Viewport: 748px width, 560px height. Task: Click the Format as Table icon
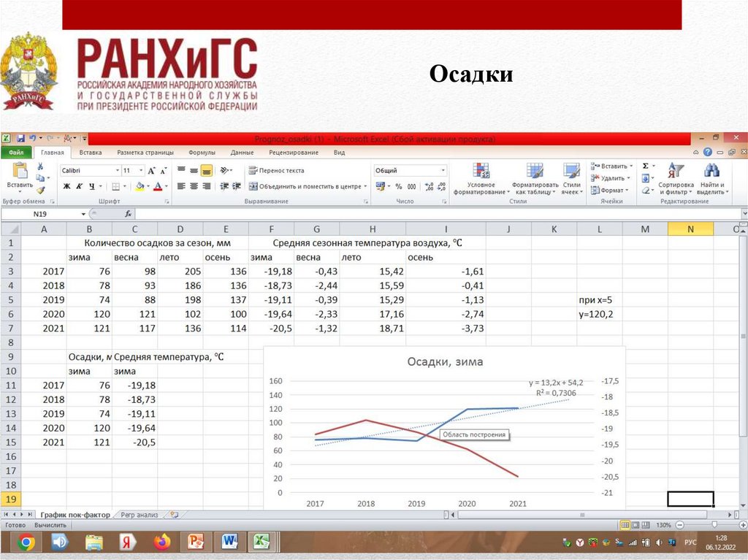(x=535, y=172)
